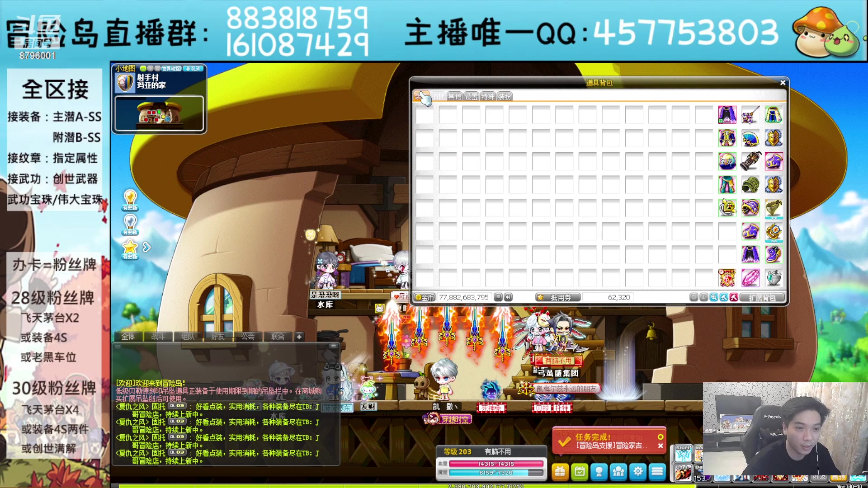Select the golden funnel item in inventory
868x488 pixels.
pos(774,208)
